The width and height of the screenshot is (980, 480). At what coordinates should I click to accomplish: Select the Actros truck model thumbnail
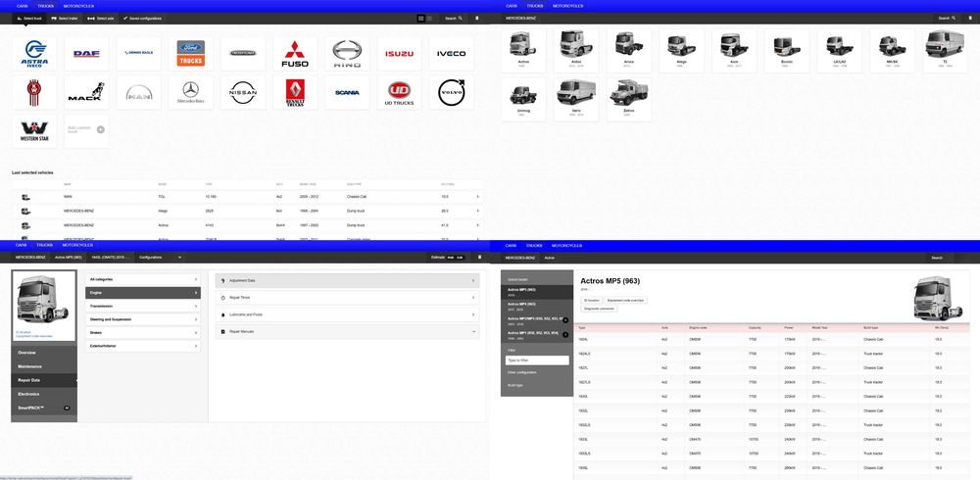pyautogui.click(x=523, y=51)
